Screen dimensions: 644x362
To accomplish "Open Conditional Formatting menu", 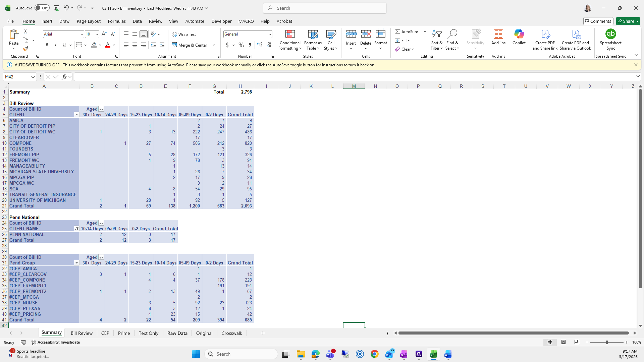I will click(x=290, y=40).
